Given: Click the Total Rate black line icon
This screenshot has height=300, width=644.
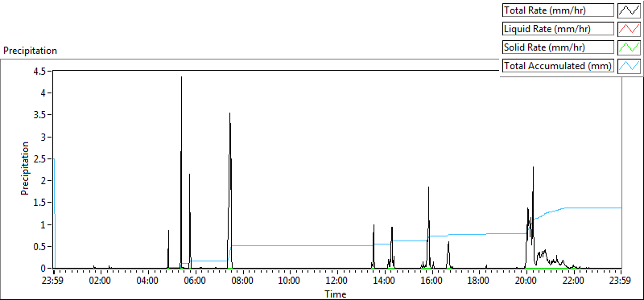Looking at the screenshot, I should click(629, 10).
